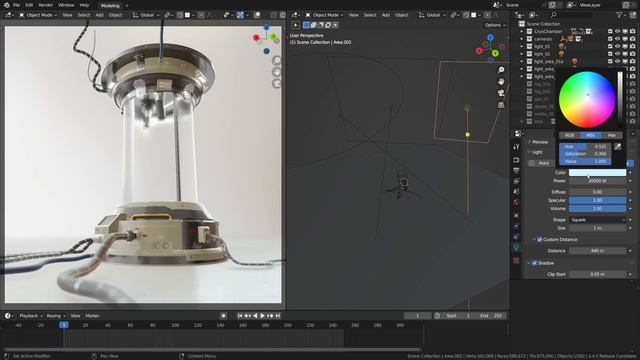640x360 pixels.
Task: Open left viewport Global orientation dropdown
Action: tap(146, 15)
